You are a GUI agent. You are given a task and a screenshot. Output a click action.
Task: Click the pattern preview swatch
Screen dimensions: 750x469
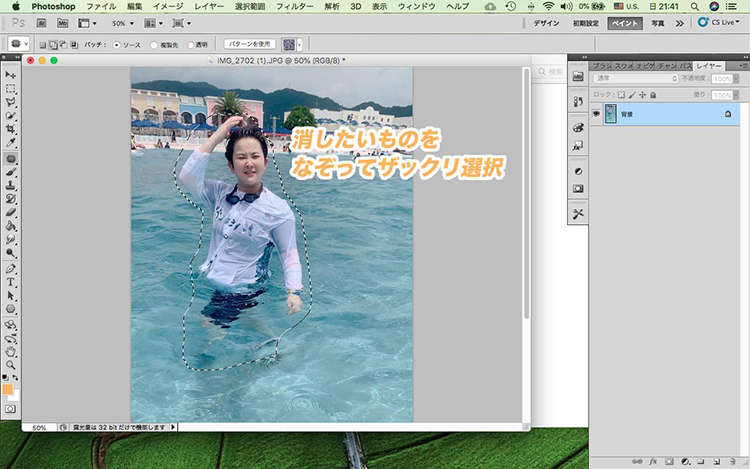[x=289, y=44]
